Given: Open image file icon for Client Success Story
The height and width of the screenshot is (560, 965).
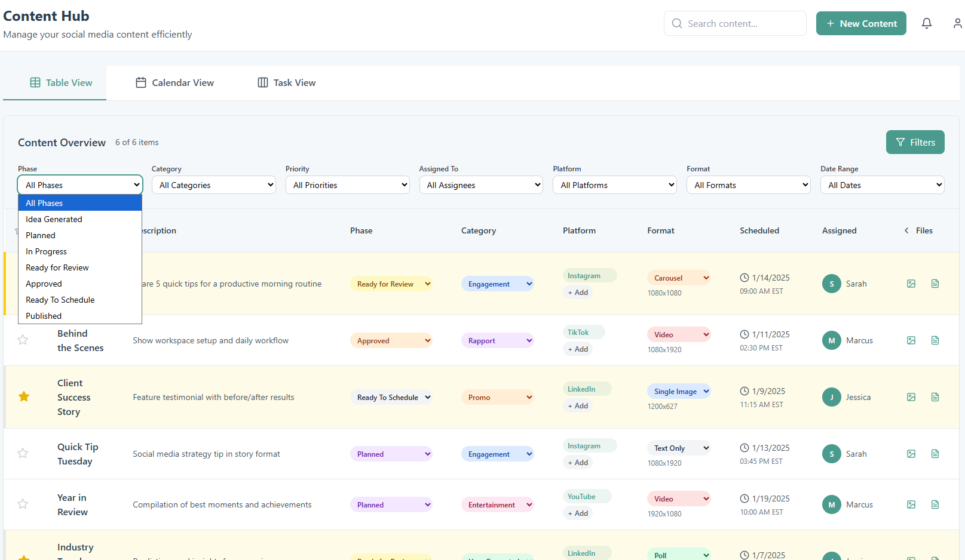Looking at the screenshot, I should tap(911, 397).
